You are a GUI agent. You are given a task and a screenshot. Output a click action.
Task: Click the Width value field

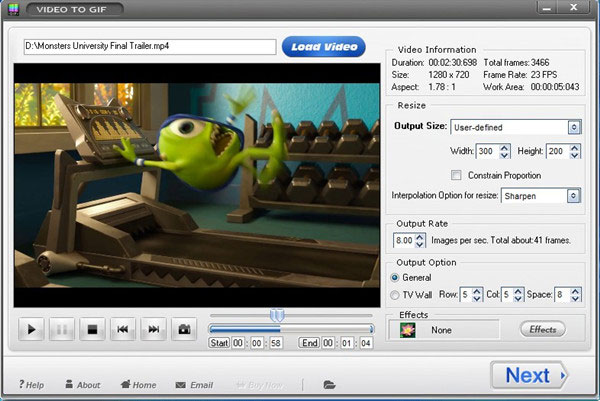coord(487,151)
